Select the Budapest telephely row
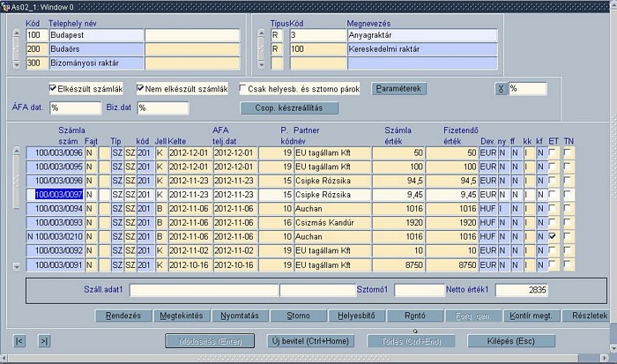The height and width of the screenshot is (364, 617). tap(96, 35)
